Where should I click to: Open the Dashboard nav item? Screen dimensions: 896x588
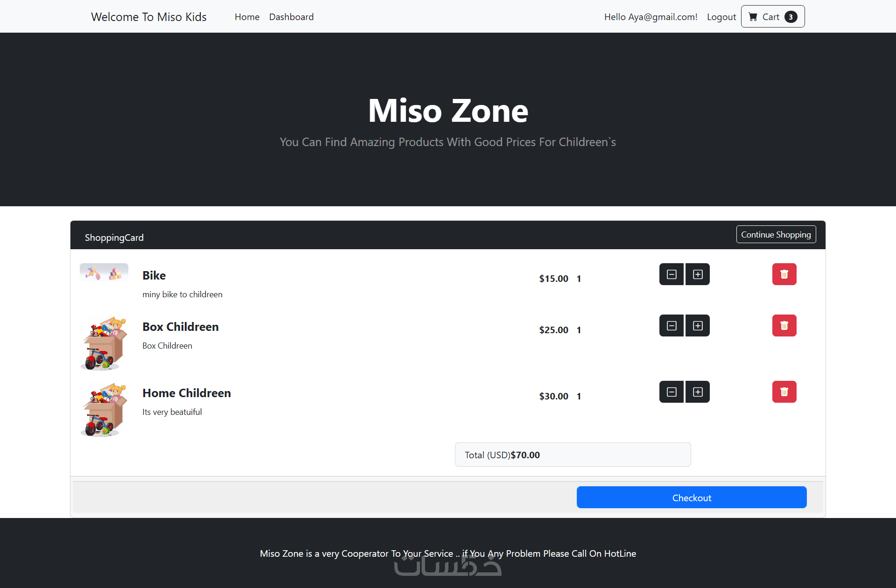click(291, 17)
